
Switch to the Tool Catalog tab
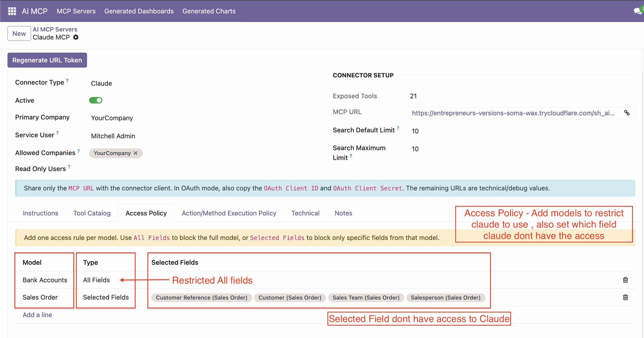coord(92,213)
